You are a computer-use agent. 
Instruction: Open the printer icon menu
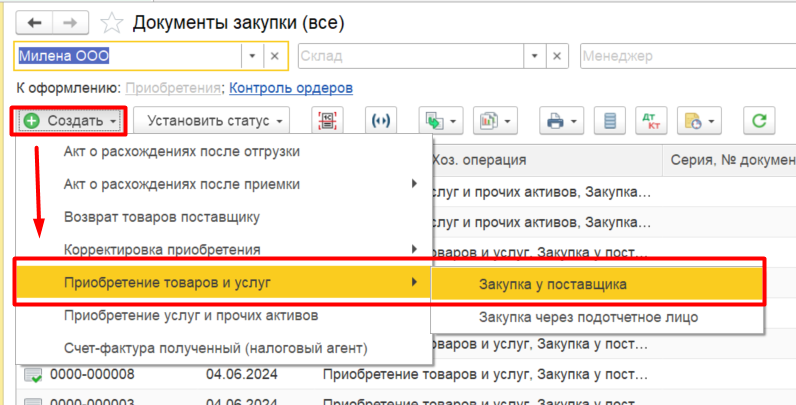click(561, 121)
